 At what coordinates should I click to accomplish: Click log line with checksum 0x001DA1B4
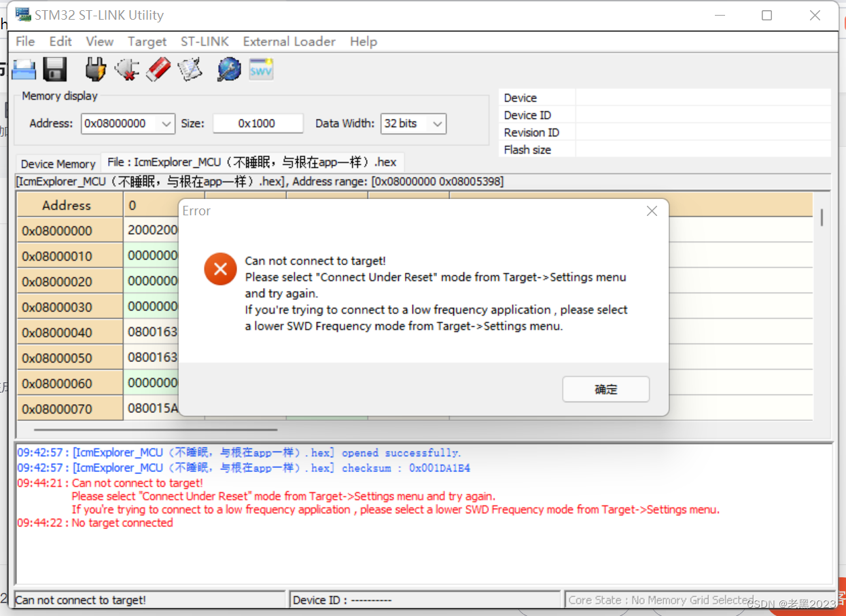pyautogui.click(x=244, y=468)
